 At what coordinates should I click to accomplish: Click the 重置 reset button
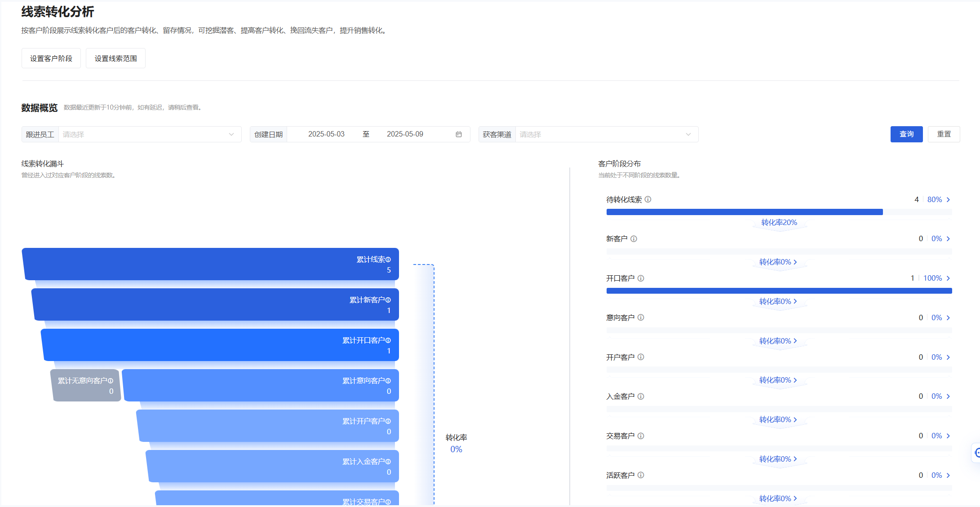click(x=944, y=134)
